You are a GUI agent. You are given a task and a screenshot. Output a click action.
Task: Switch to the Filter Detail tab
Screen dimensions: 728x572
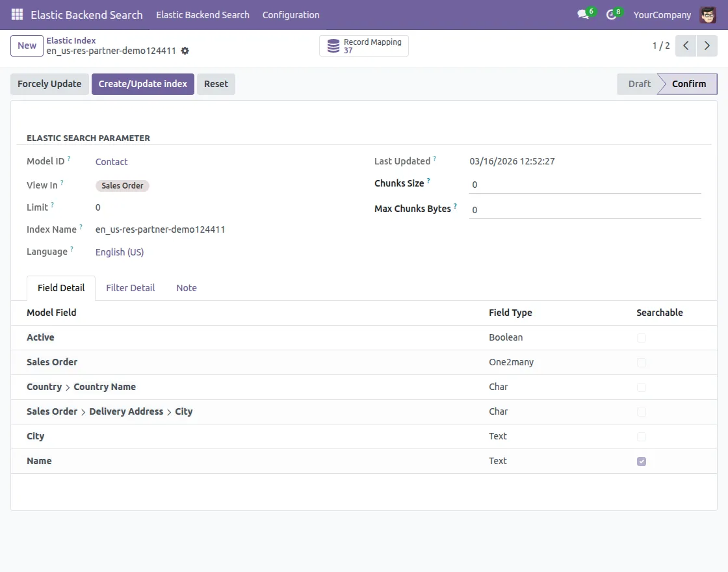coord(130,287)
